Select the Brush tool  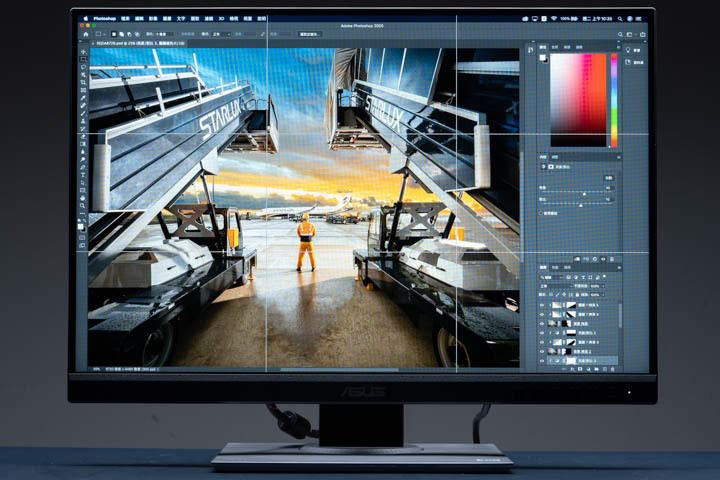click(x=83, y=113)
